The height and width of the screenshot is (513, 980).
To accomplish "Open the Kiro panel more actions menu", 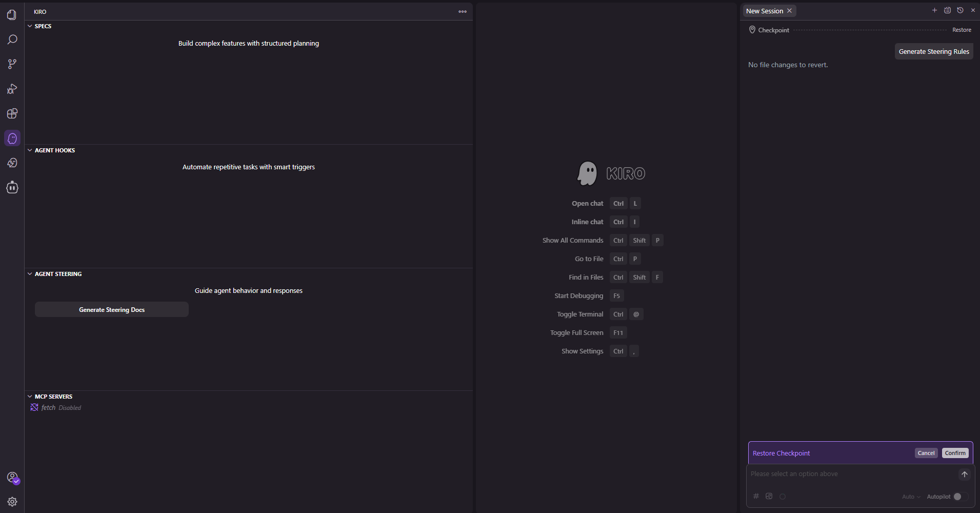I will pyautogui.click(x=463, y=11).
